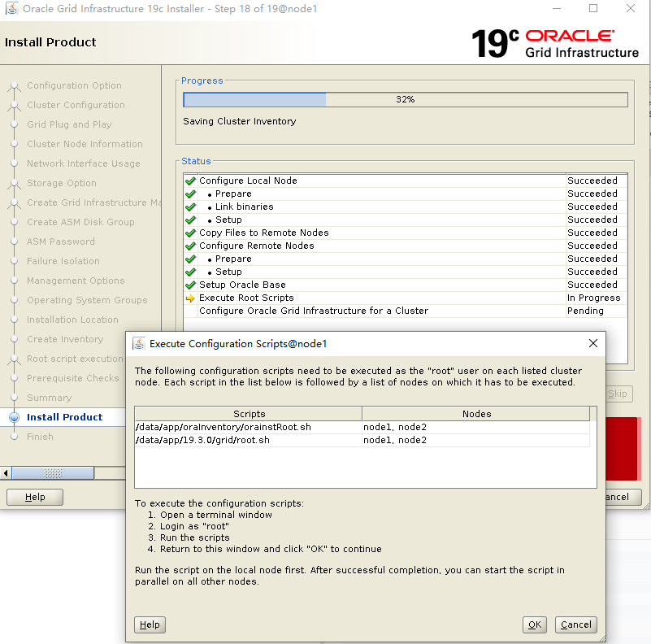This screenshot has width=651, height=644.
Task: Select Management Options step
Action: (x=76, y=281)
